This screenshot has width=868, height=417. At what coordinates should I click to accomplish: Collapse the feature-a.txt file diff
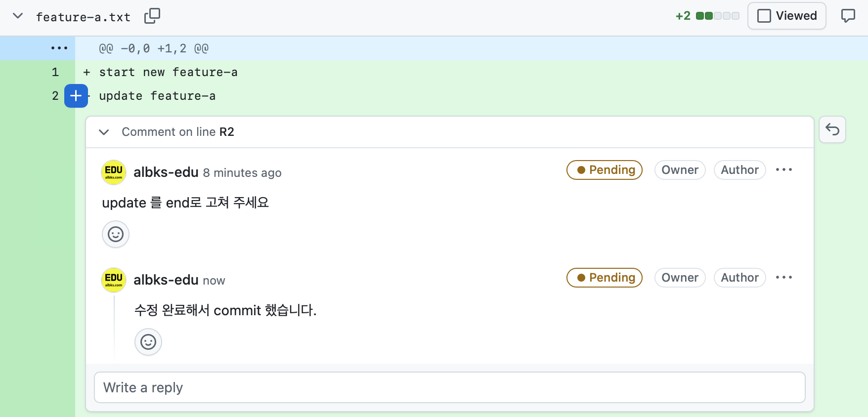pos(18,16)
